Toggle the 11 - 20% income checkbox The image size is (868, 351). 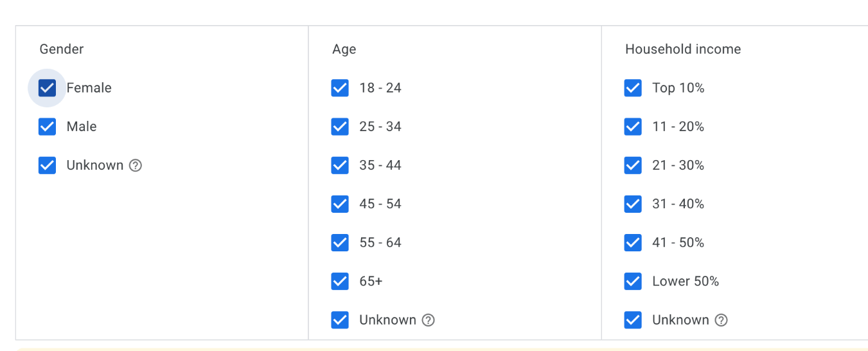(x=633, y=127)
